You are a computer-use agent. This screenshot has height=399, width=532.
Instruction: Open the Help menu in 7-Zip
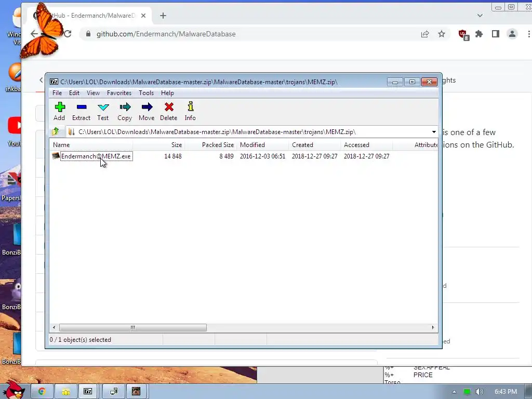coord(167,92)
